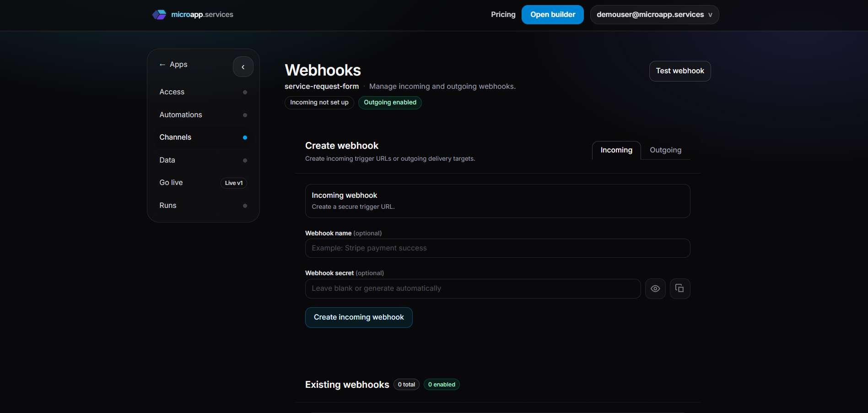Image resolution: width=868 pixels, height=413 pixels.
Task: Click the Incoming not set up badge
Action: 319,102
